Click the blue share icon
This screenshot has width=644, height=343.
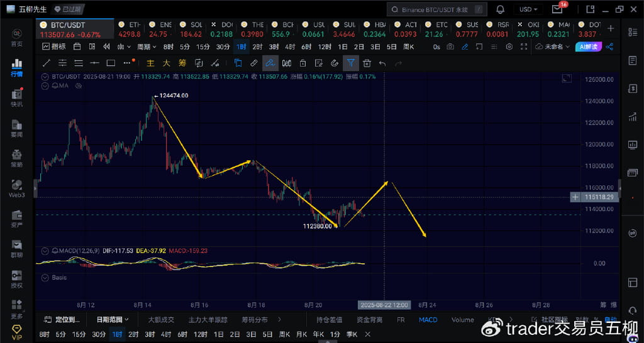click(610, 46)
